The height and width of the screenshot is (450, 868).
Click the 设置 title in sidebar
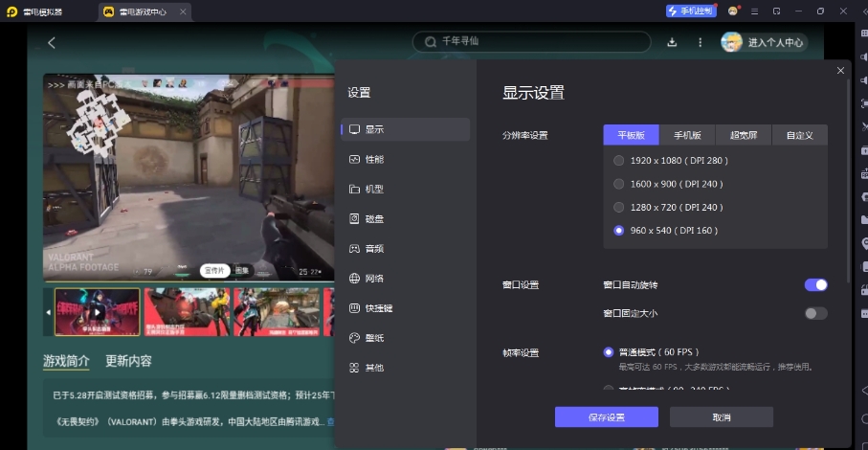(x=359, y=93)
